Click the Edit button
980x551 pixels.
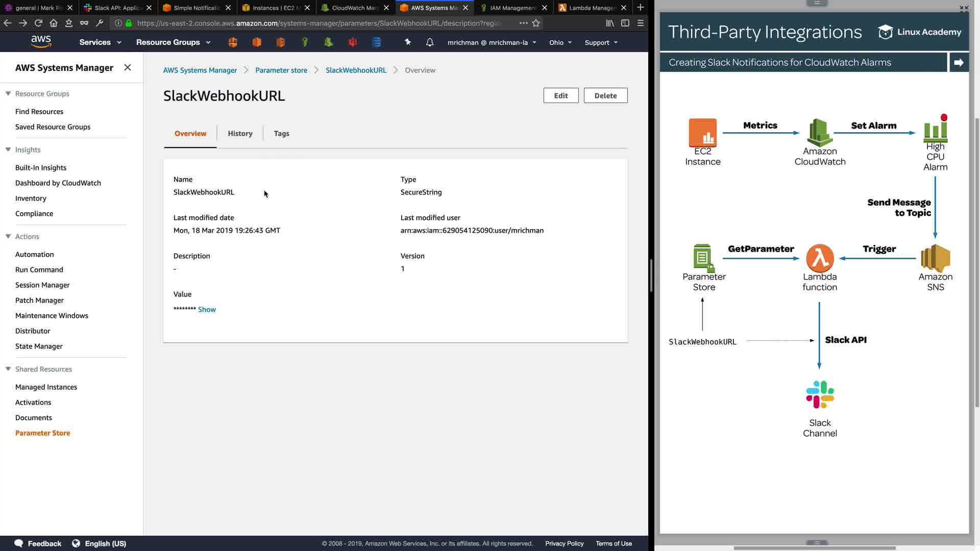[x=560, y=95]
